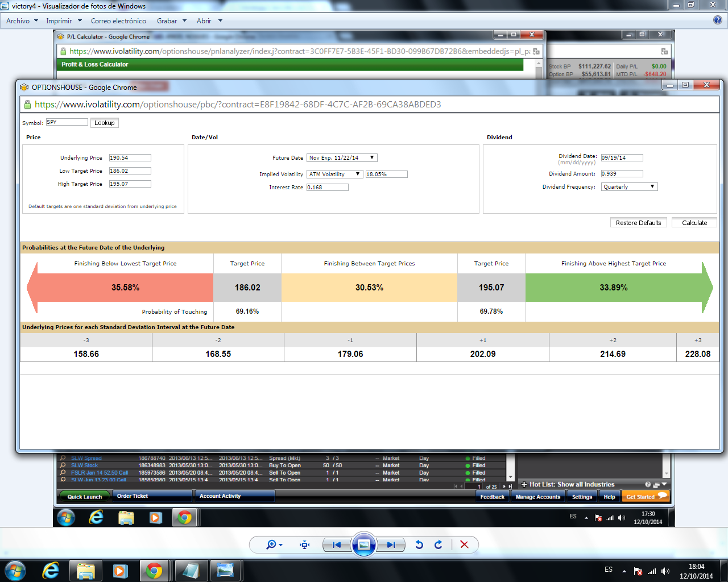Click the volume icon beside the 18:04 clock
The image size is (728, 582).
[665, 571]
